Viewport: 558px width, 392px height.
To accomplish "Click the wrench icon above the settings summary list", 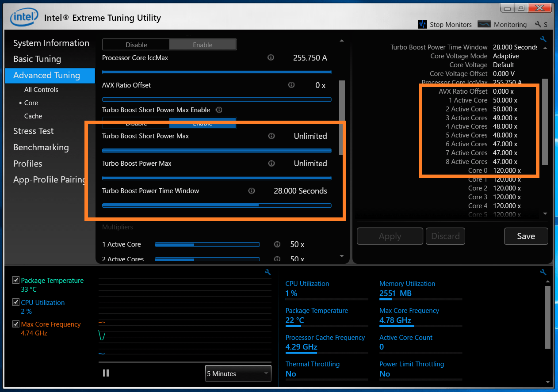I will (543, 39).
